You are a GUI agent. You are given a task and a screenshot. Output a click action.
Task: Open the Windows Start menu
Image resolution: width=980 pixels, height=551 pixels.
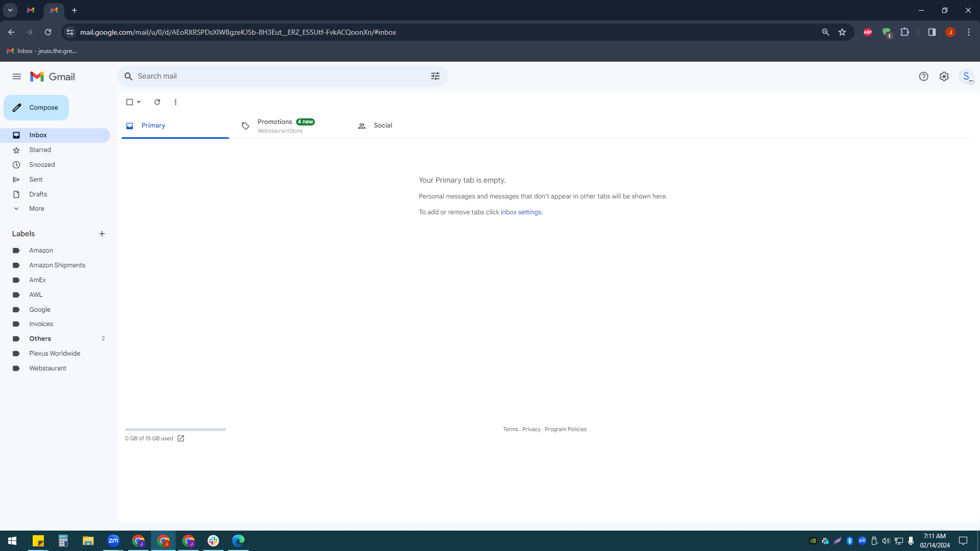pyautogui.click(x=12, y=540)
